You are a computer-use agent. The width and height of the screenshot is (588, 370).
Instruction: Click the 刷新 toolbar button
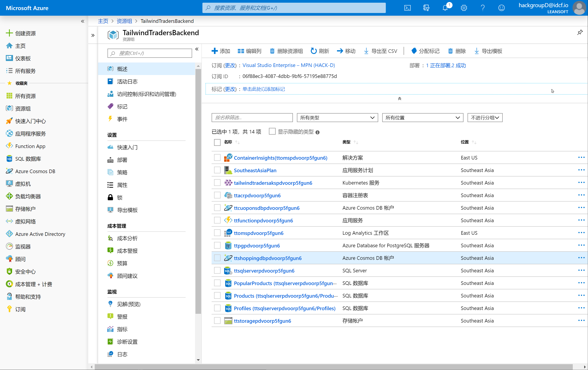320,51
